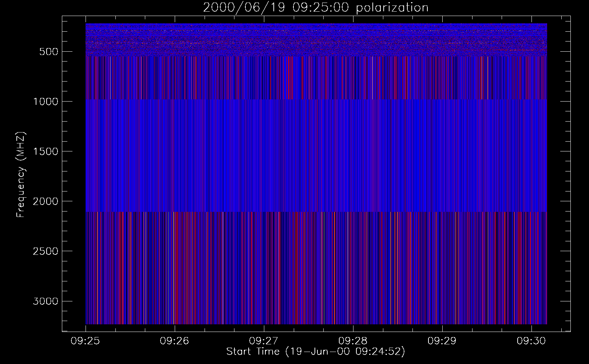Select the 'Frequency (MHZ)' axis label
Image resolution: width=589 pixels, height=364 pixels.
click(x=21, y=175)
